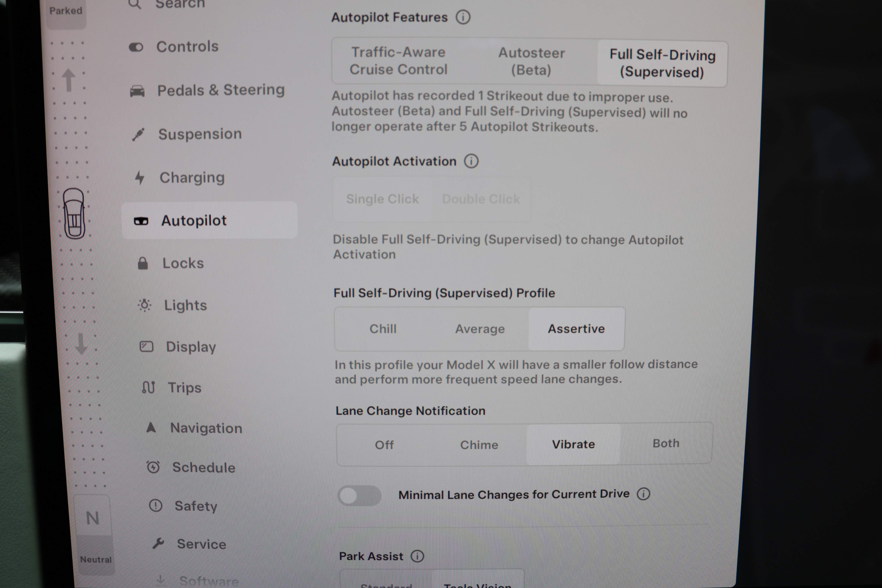The image size is (882, 588).
Task: Open info icon next to Autopilot Activation
Action: pos(471,161)
